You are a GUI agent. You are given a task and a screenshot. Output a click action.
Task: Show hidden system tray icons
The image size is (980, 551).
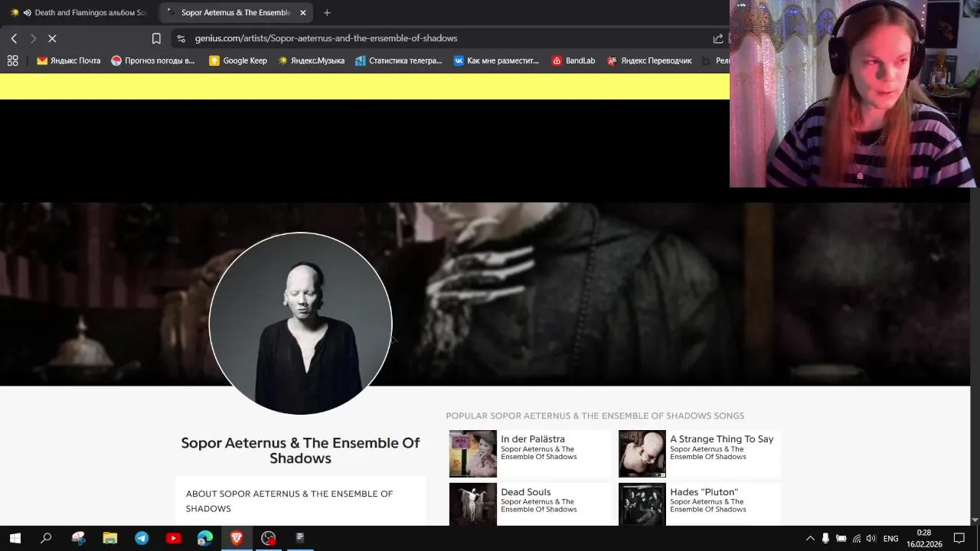tap(810, 539)
